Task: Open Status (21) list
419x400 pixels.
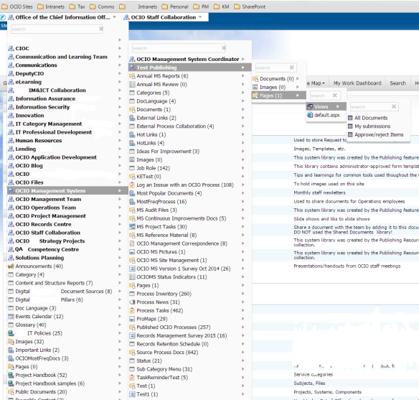Action: click(149, 361)
